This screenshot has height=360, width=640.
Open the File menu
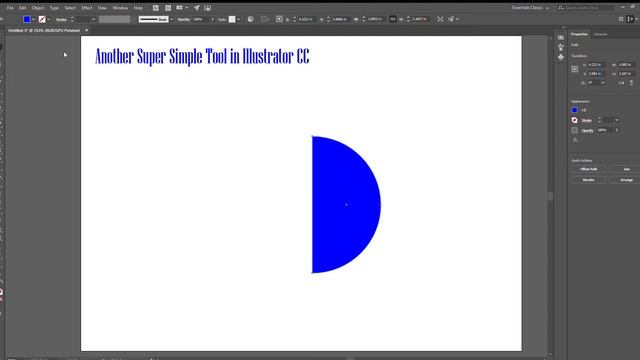click(x=10, y=8)
